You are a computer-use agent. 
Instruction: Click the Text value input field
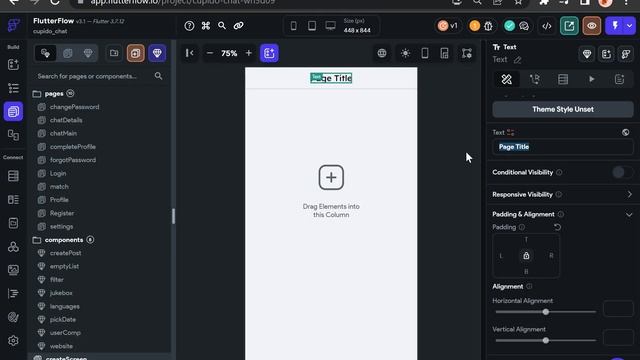click(563, 147)
